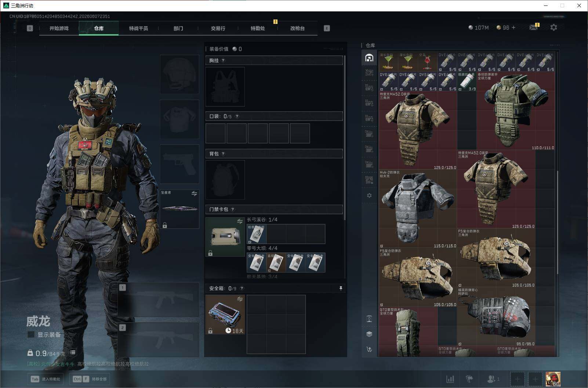
Task: Open the 特战干员 tab
Action: coord(138,28)
